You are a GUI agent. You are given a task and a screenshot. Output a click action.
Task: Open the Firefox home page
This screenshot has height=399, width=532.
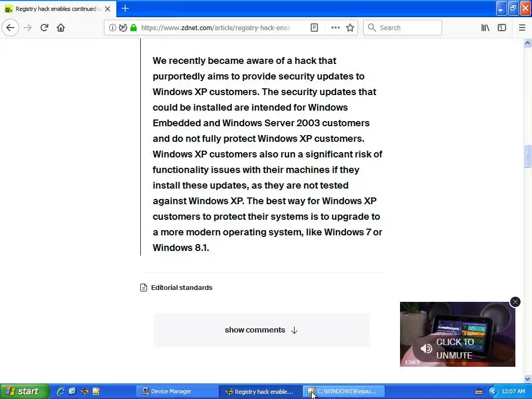click(x=61, y=28)
